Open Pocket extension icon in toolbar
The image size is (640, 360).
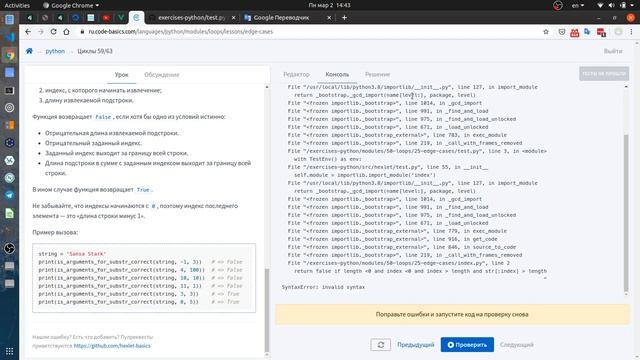[562, 31]
